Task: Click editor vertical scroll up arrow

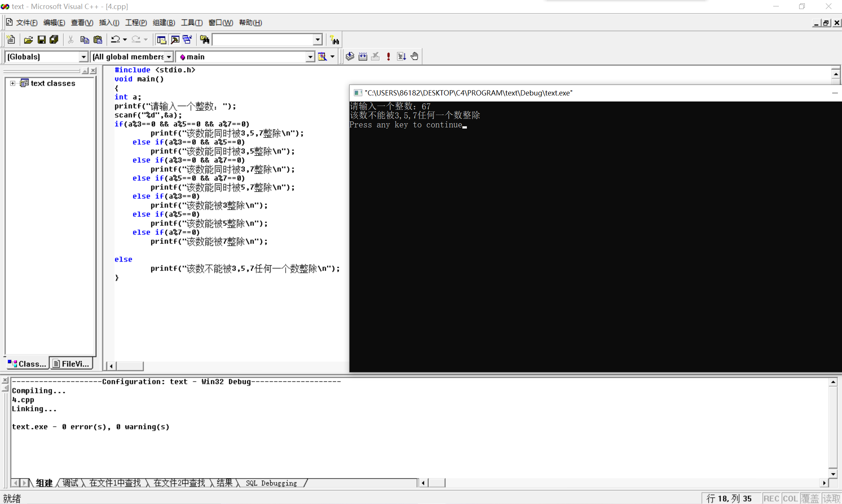Action: pyautogui.click(x=835, y=74)
